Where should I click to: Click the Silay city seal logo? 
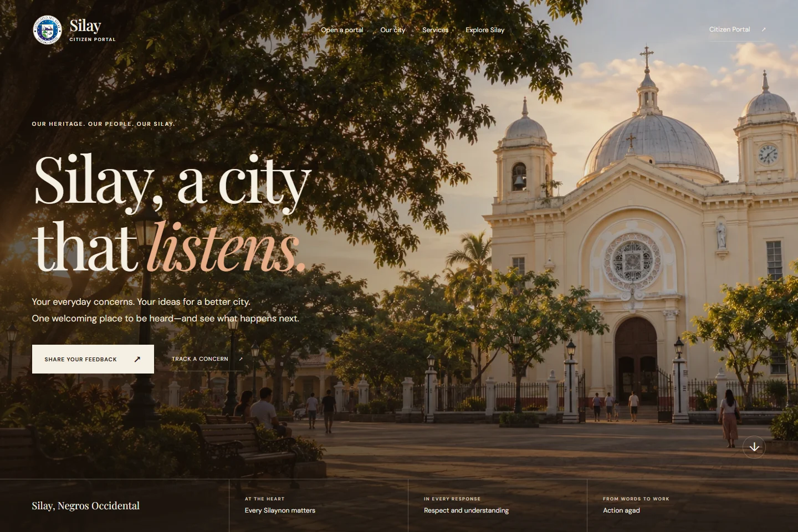tap(48, 30)
